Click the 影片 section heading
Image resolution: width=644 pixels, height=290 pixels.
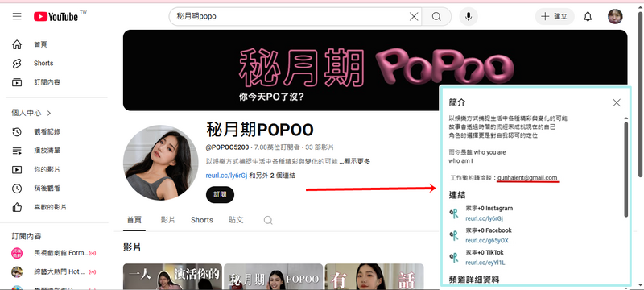pos(132,247)
